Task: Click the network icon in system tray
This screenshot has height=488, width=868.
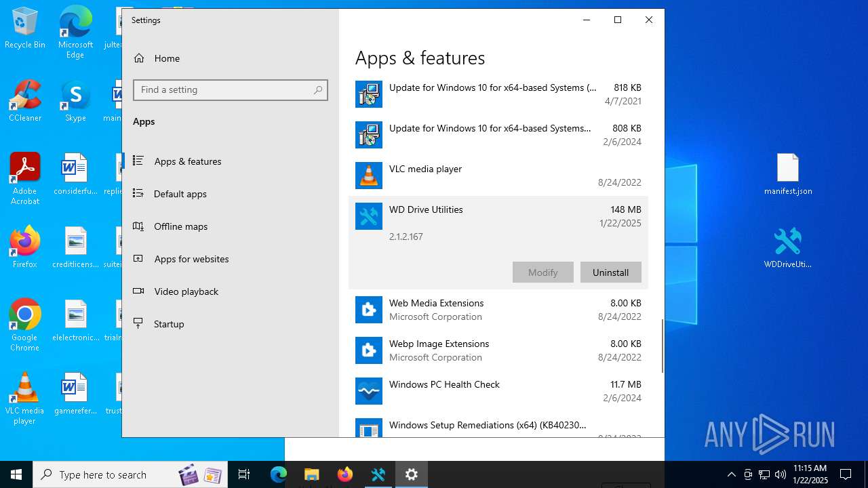Action: click(x=764, y=474)
